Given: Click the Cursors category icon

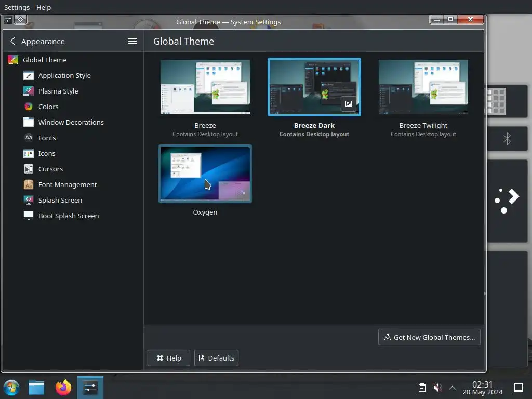Looking at the screenshot, I should [x=29, y=169].
